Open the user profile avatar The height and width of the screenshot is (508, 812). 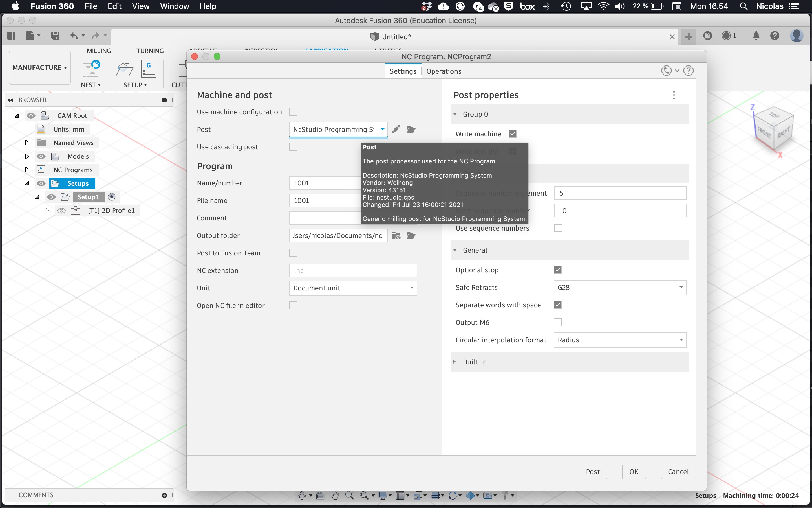pyautogui.click(x=796, y=36)
